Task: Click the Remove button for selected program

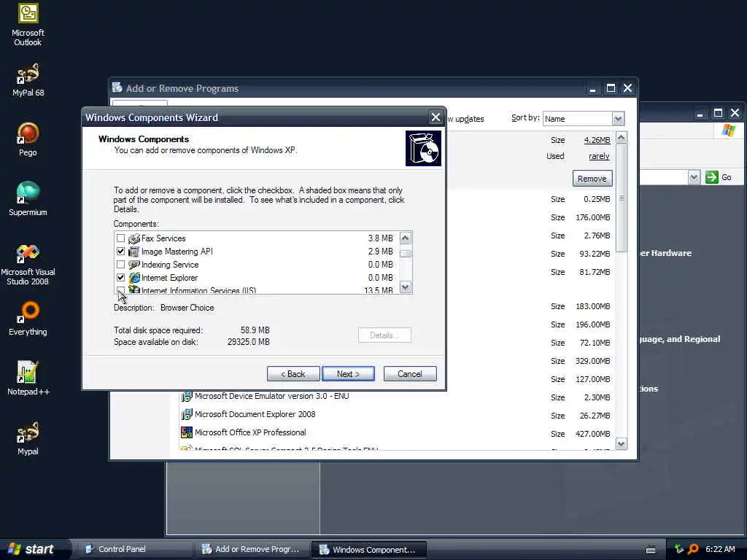Action: 592,179
